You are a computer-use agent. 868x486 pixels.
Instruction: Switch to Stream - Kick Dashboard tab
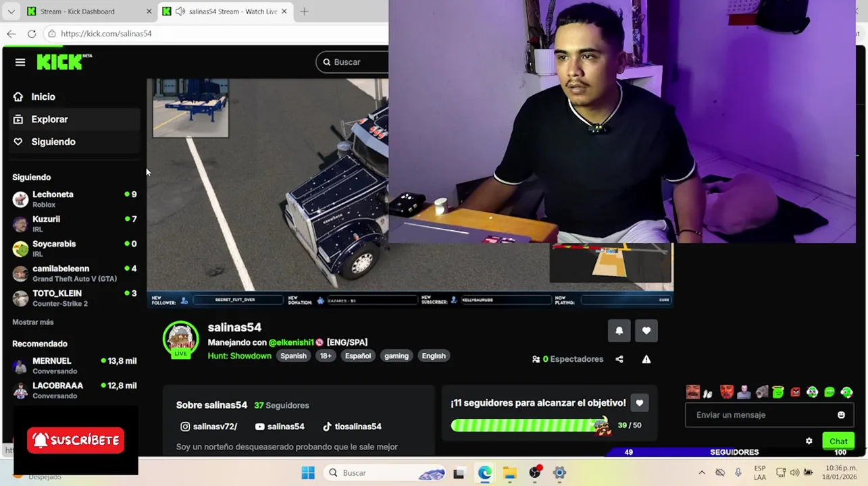point(89,11)
